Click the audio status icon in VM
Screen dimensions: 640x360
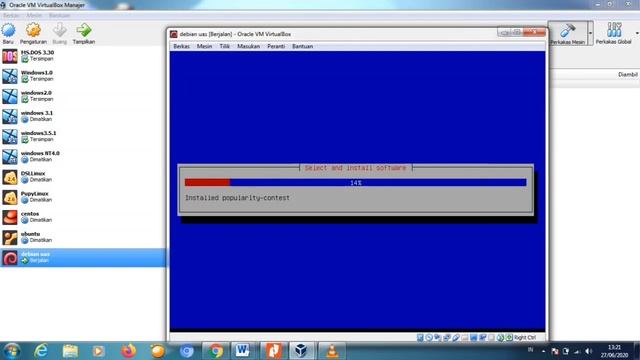click(437, 338)
